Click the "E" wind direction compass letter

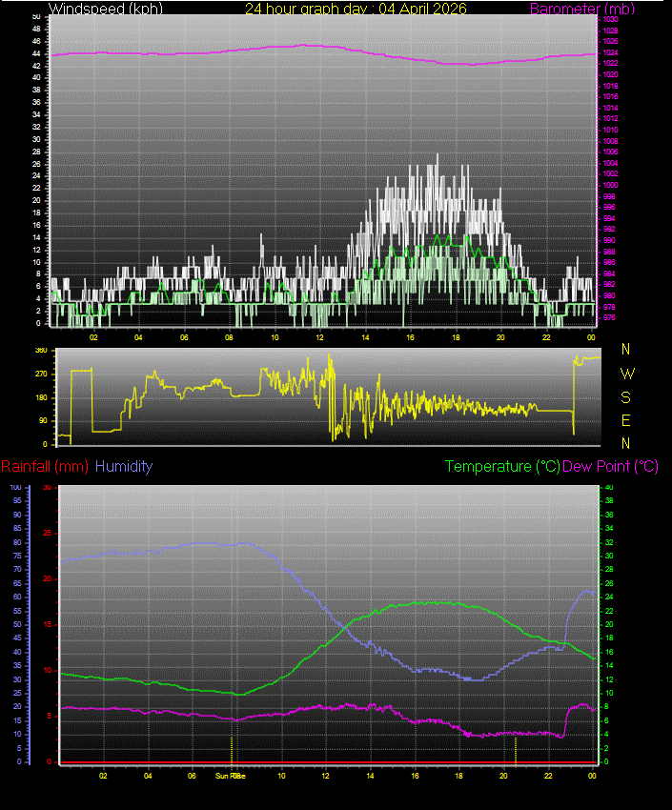tap(625, 420)
